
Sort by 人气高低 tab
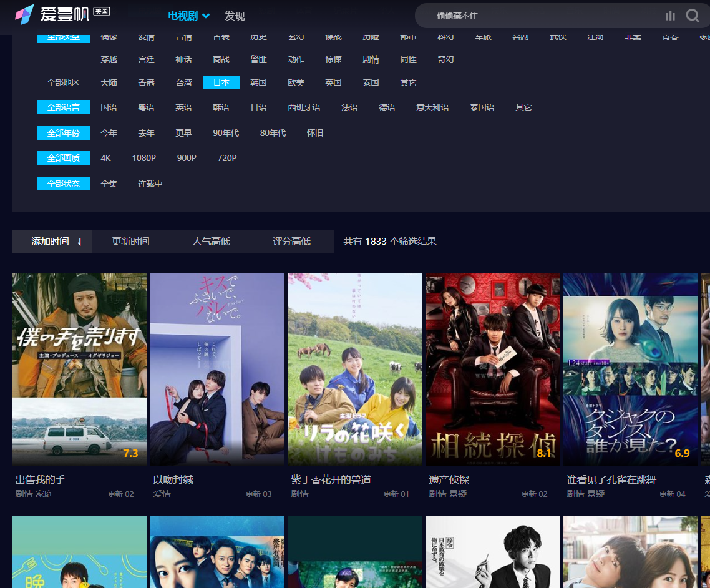[x=211, y=242]
